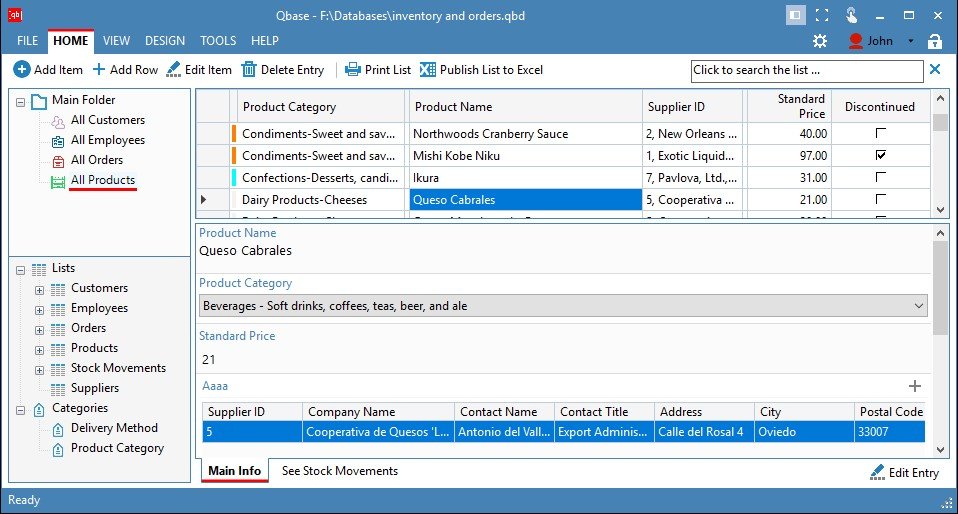Switch to the TOOLS ribbon tab
958x514 pixels.
point(218,40)
